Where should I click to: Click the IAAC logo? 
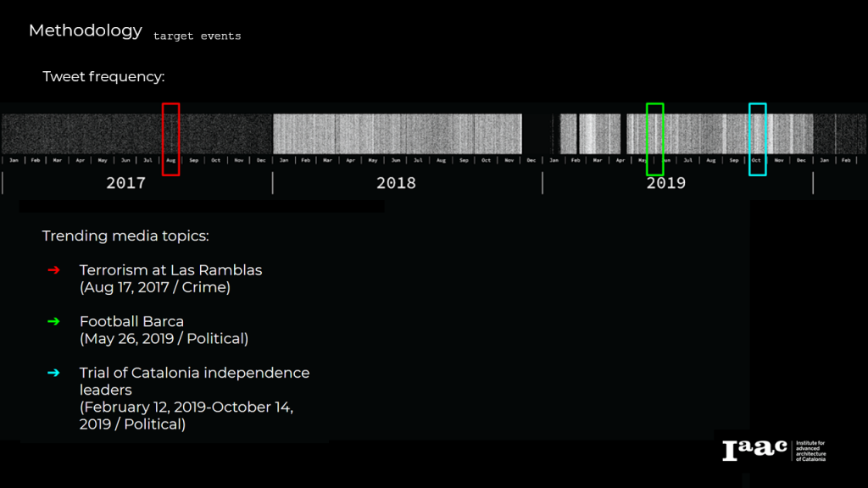pos(754,451)
